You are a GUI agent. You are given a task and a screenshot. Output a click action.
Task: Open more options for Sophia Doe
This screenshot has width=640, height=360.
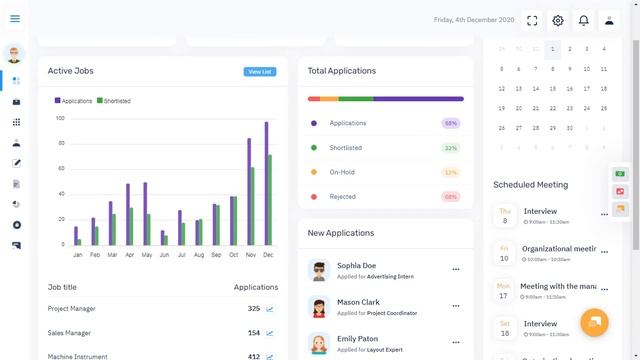click(456, 269)
